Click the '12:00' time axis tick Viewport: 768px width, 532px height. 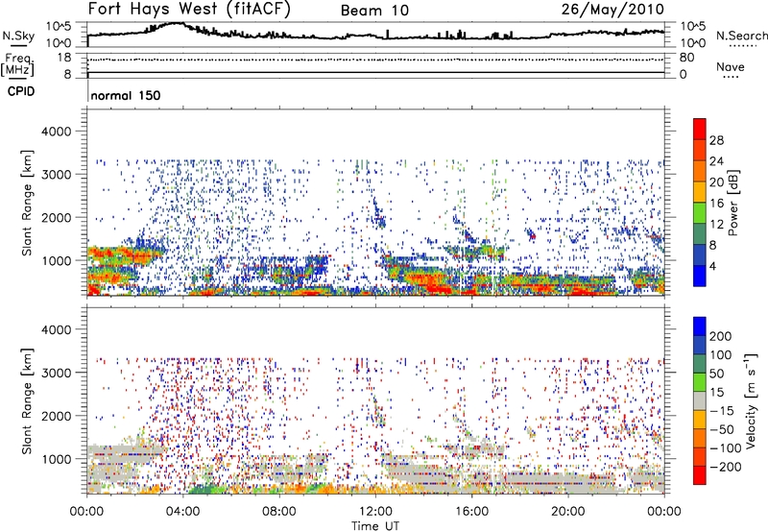click(x=375, y=512)
